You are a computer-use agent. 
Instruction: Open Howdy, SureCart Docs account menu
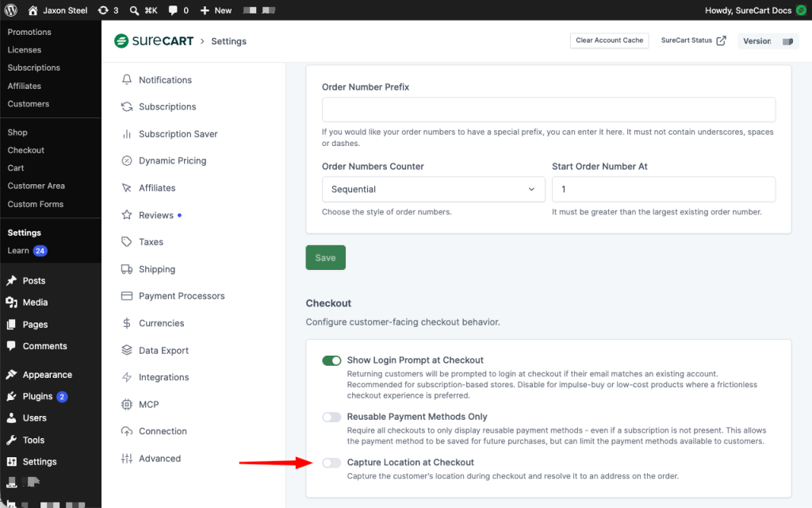755,10
